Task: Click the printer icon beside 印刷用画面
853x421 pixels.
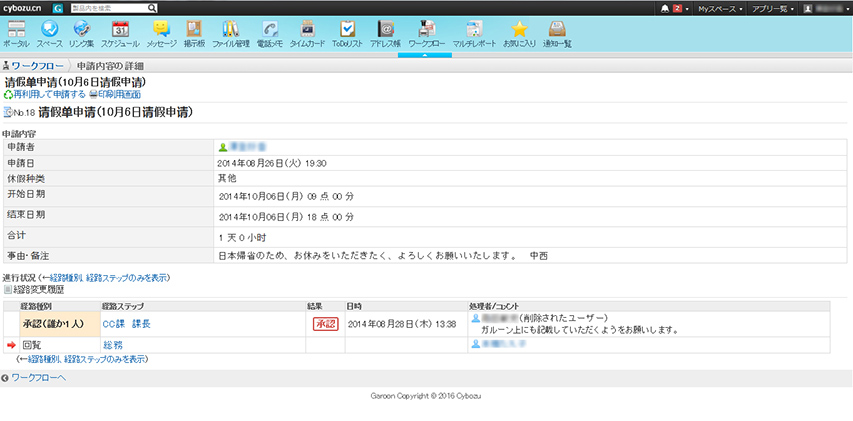Action: click(93, 95)
